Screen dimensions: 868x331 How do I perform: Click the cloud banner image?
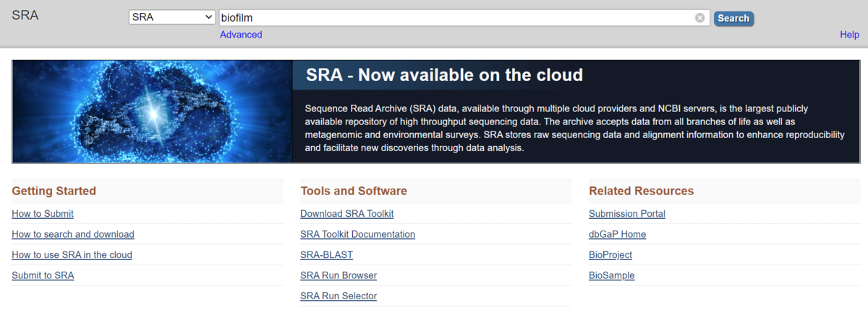pyautogui.click(x=153, y=111)
